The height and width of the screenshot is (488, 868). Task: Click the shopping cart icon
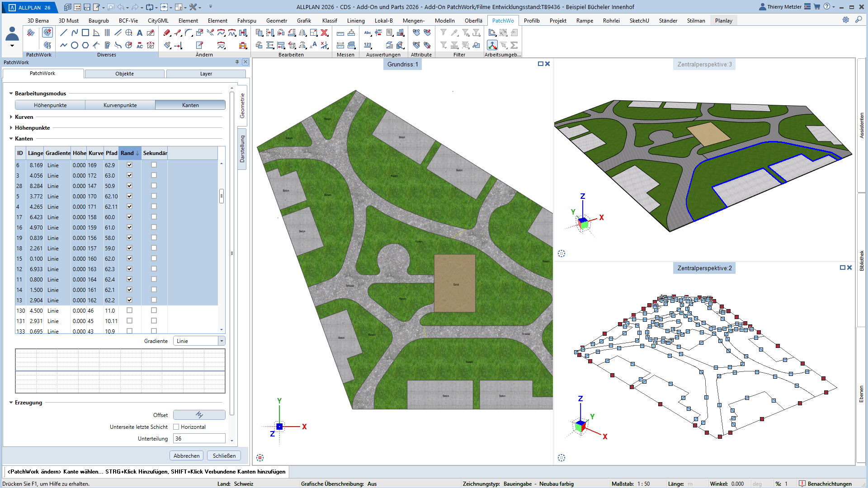817,7
